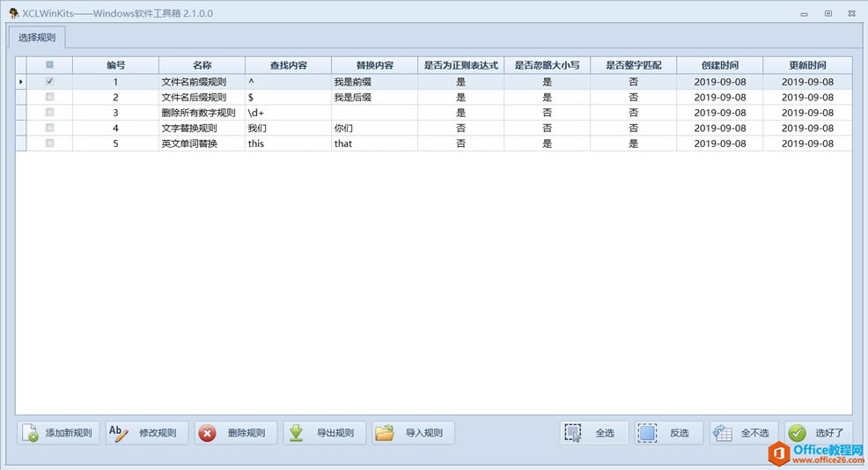Click the replacement cell 我是后缀
Image resolution: width=868 pixels, height=470 pixels.
[375, 97]
